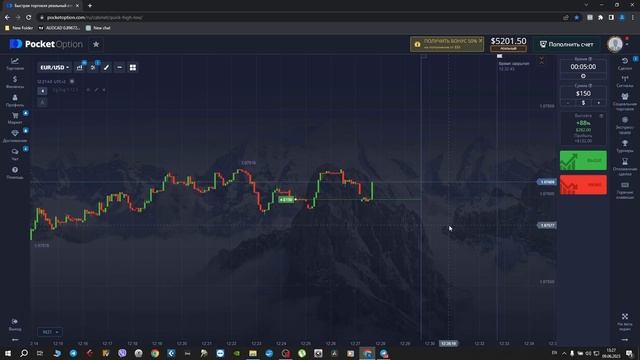Screen dimensions: 640x360
Task: Open Chat section in left sidebar
Action: point(15,154)
